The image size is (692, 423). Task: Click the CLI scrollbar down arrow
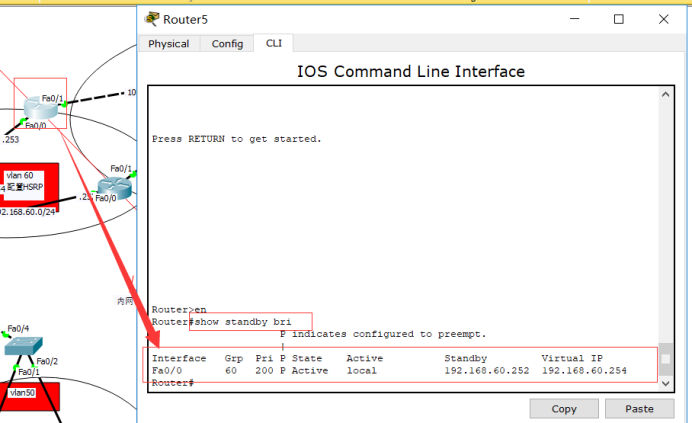(x=666, y=383)
